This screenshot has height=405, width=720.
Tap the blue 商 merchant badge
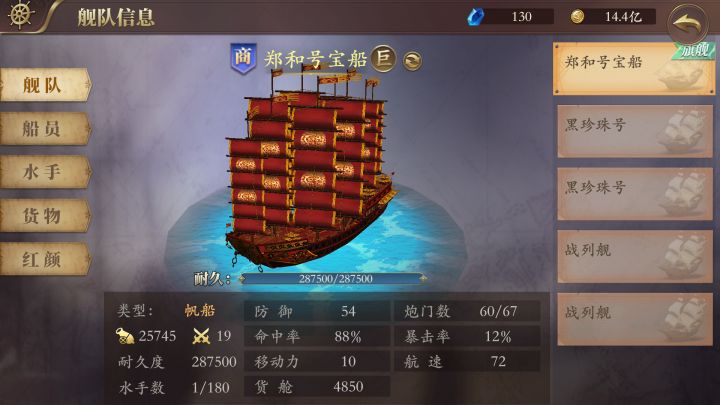243,58
